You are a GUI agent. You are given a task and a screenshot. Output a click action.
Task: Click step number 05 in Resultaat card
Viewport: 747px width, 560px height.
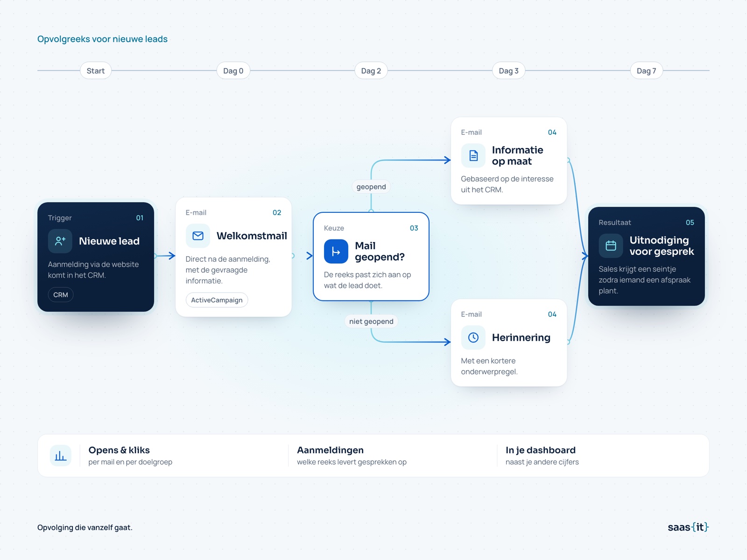pos(690,222)
